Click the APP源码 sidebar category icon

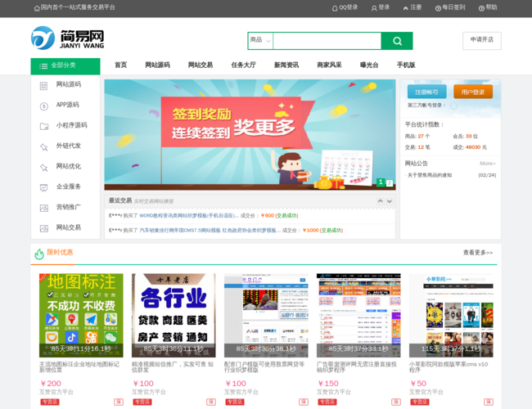click(43, 106)
